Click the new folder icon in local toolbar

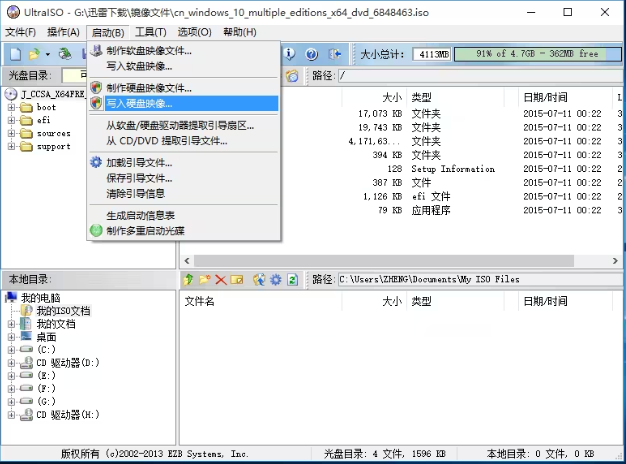point(205,280)
